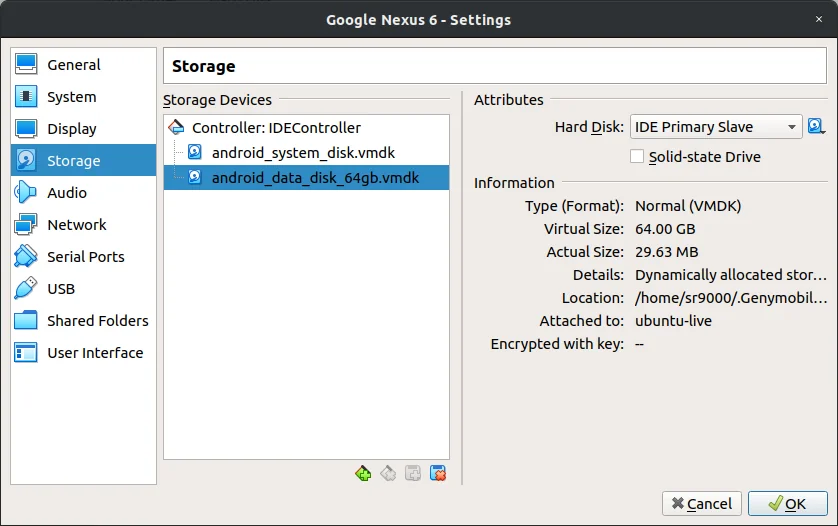
Task: Remove the selected storage attachment
Action: (438, 474)
